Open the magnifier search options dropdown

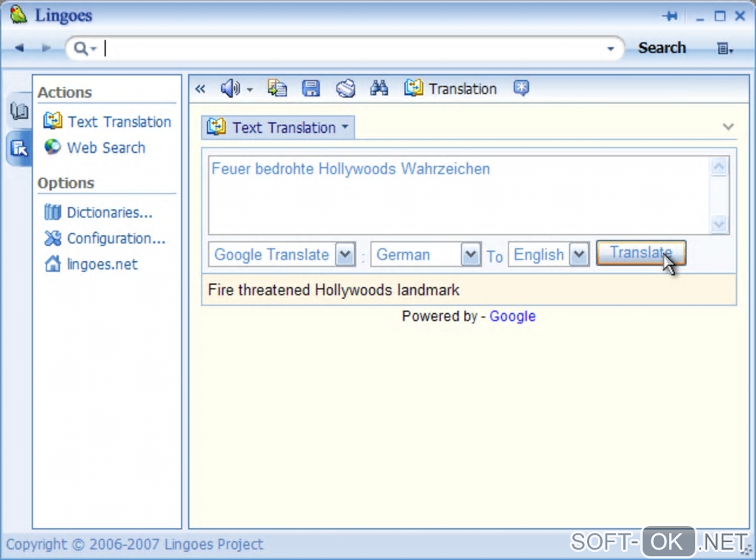click(85, 48)
